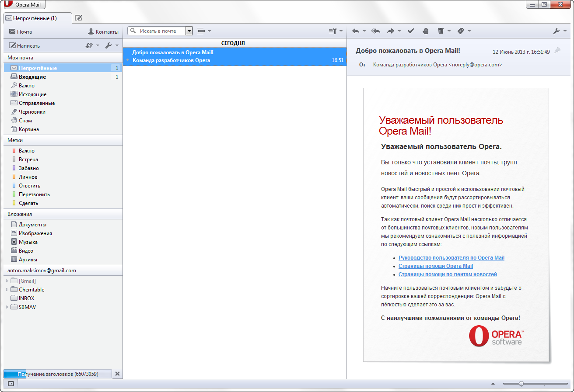This screenshot has width=574, height=392.
Task: Expand the SBMAV folder
Action: [x=7, y=307]
